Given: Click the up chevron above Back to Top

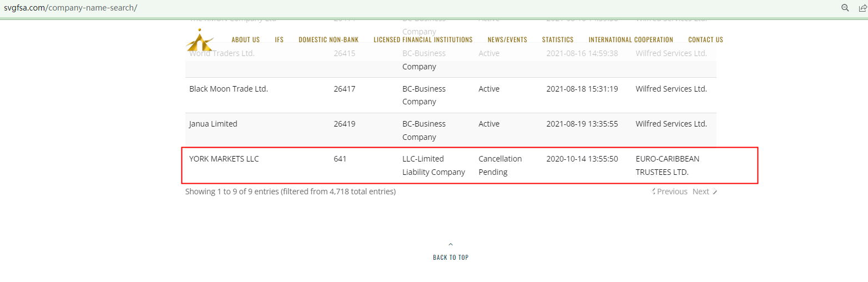Looking at the screenshot, I should [451, 244].
